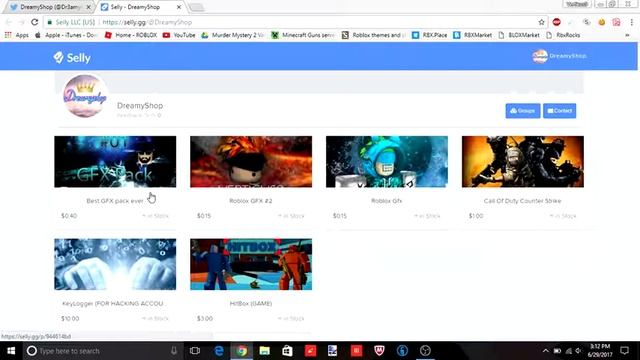Open the HitBox (GAME) product image
Screen dimensions: 640x360
coord(251,264)
